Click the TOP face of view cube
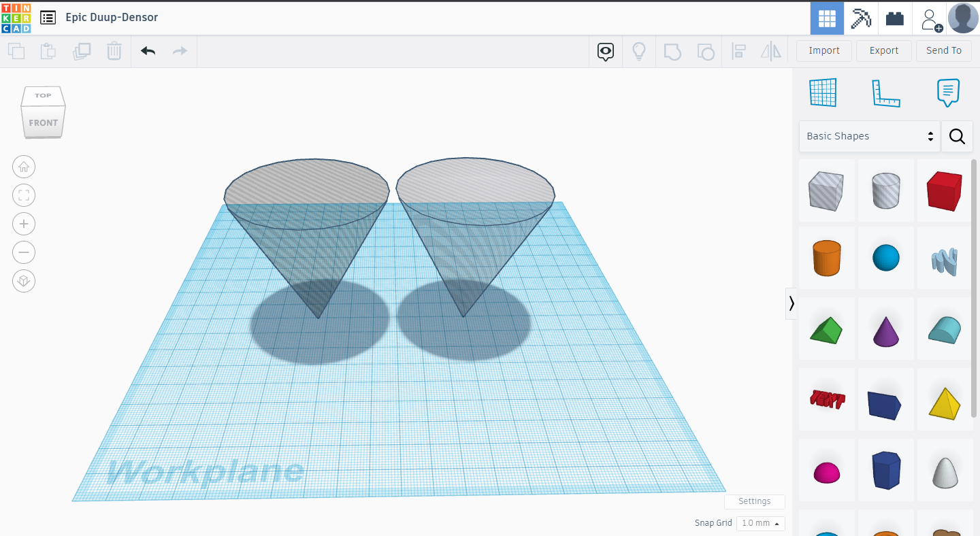The image size is (980, 536). pos(43,95)
